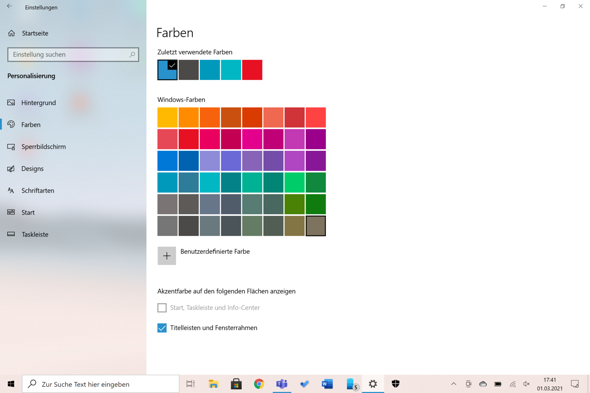
Task: Pick the default blue swatch starting row three
Action: point(167,161)
